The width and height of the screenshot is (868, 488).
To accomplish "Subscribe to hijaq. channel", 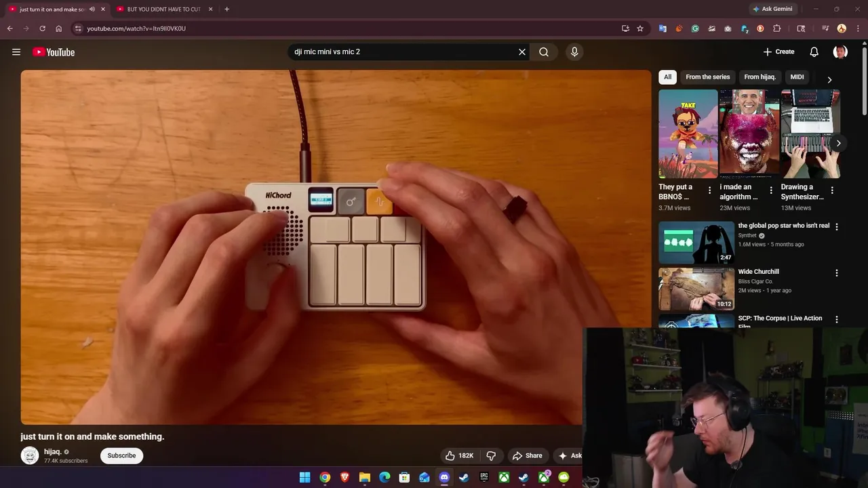I will [x=121, y=455].
